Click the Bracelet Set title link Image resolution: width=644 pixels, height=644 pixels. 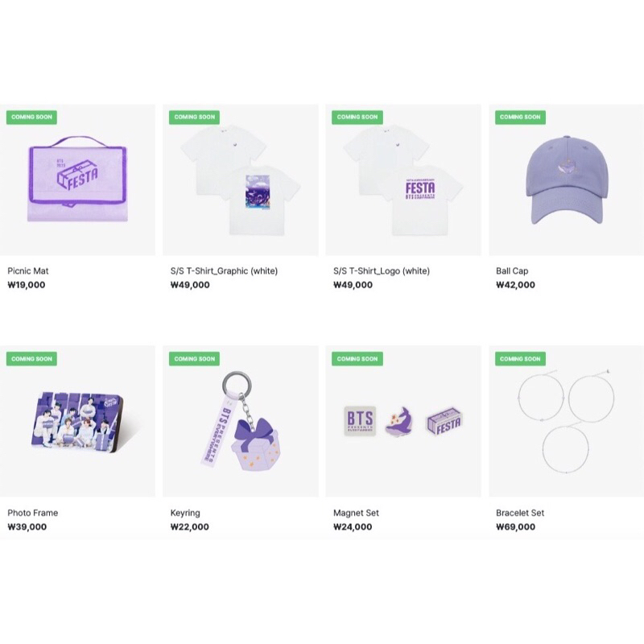tap(520, 513)
